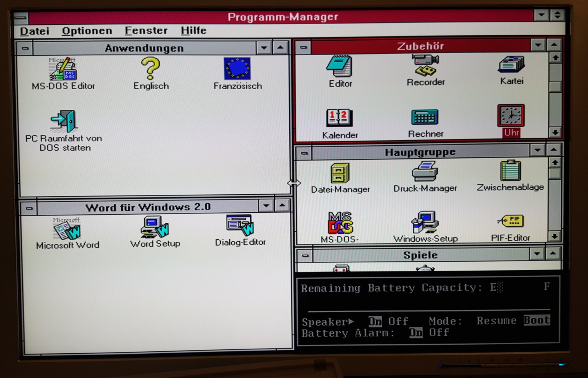Open the Datei menu

click(x=34, y=31)
